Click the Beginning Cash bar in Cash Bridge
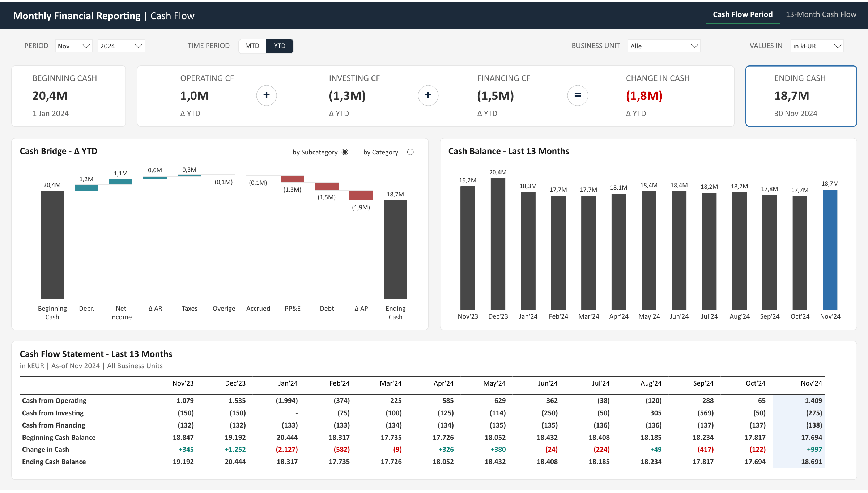 tap(52, 245)
